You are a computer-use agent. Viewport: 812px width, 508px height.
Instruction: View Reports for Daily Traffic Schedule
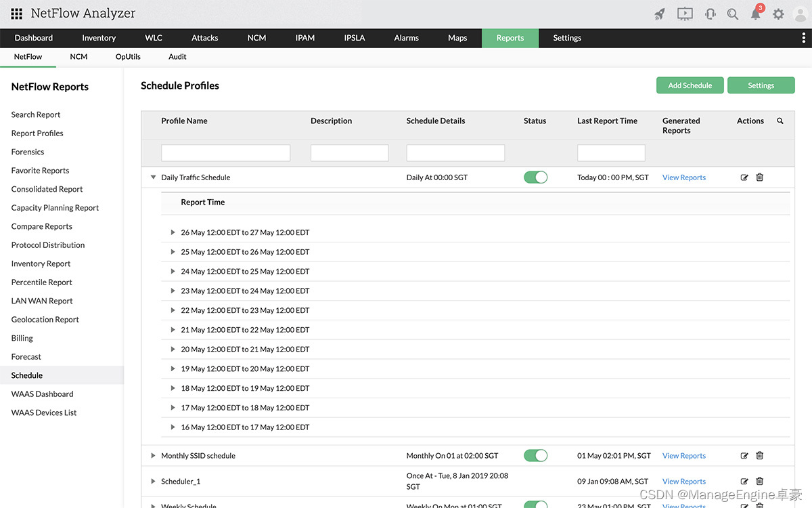(x=684, y=177)
